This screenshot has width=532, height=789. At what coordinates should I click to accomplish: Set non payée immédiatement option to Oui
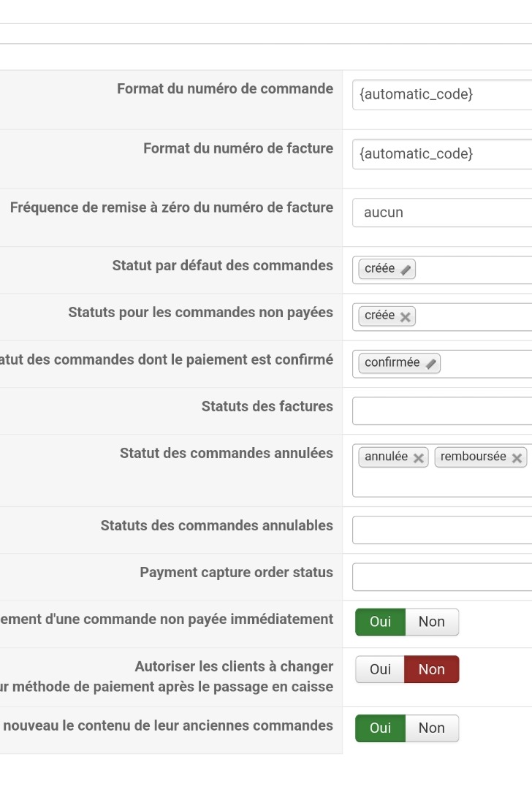pos(380,622)
